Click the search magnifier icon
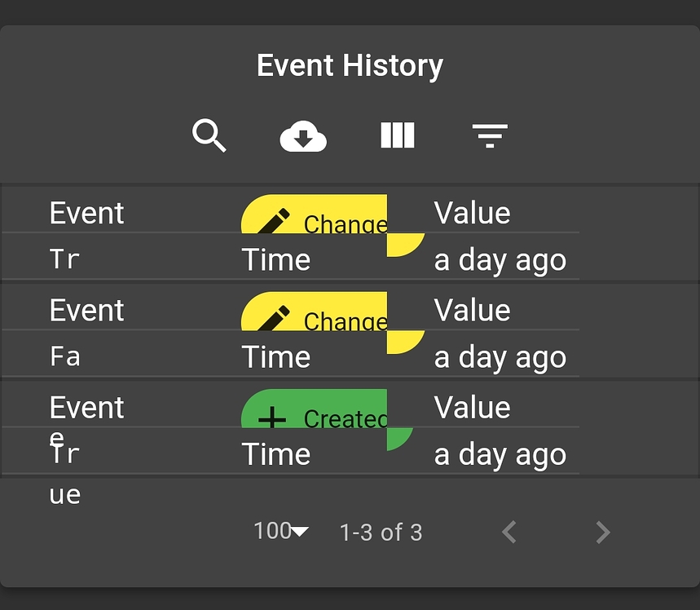 tap(209, 135)
